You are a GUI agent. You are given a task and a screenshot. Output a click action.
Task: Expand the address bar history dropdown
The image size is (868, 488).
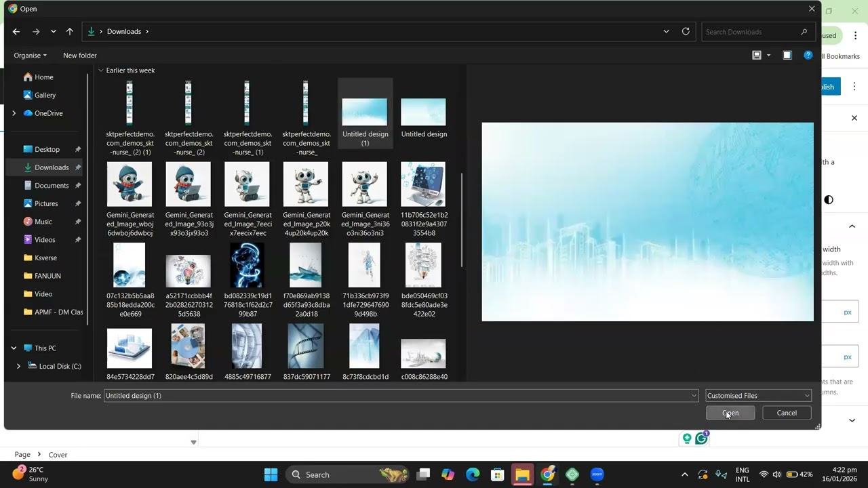(x=666, y=31)
